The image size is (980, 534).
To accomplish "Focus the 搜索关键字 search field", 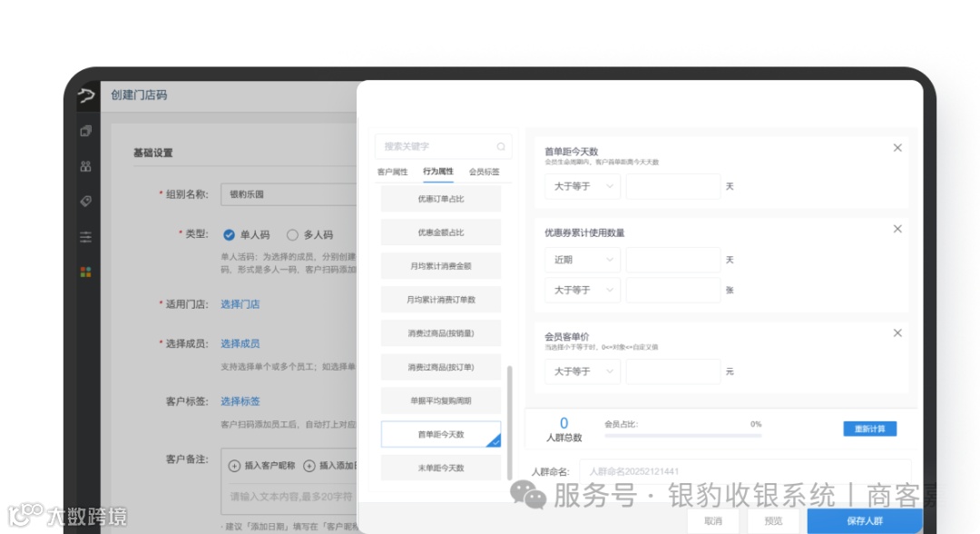I will pyautogui.click(x=443, y=146).
